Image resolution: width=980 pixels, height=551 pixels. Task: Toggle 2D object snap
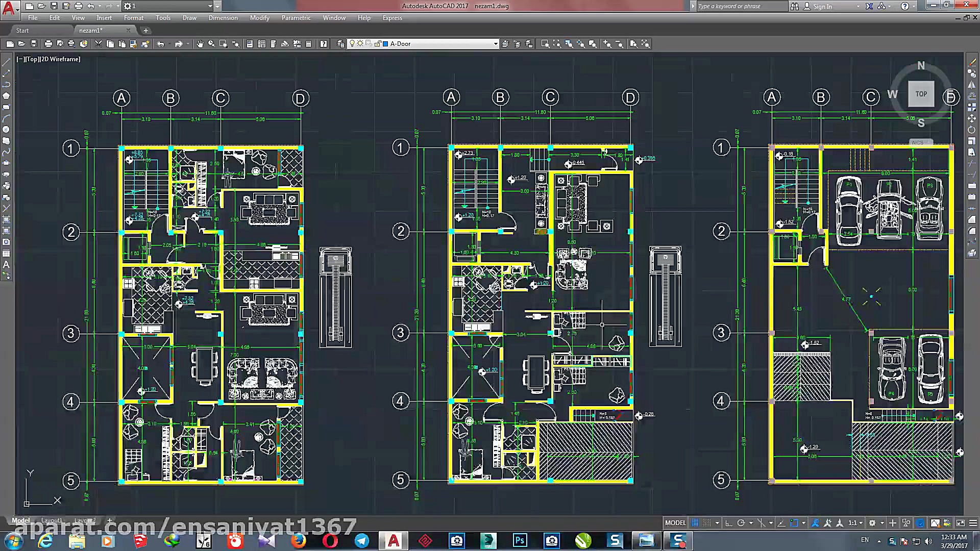click(794, 523)
